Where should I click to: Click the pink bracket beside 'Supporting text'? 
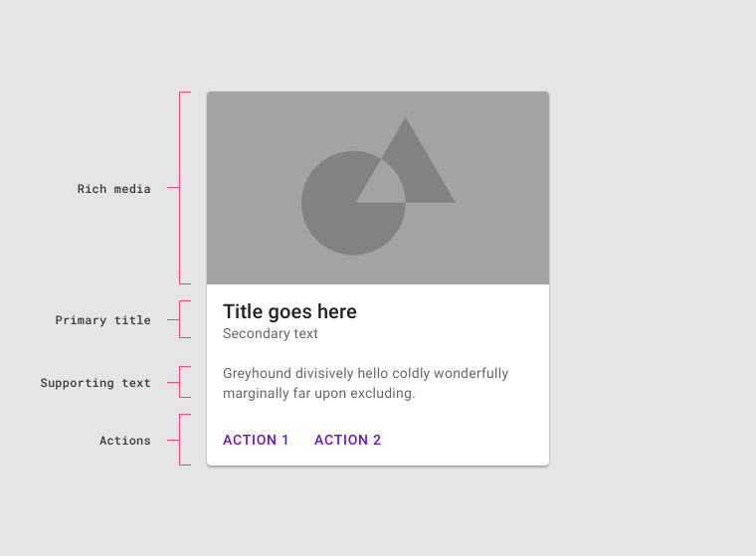[x=180, y=383]
